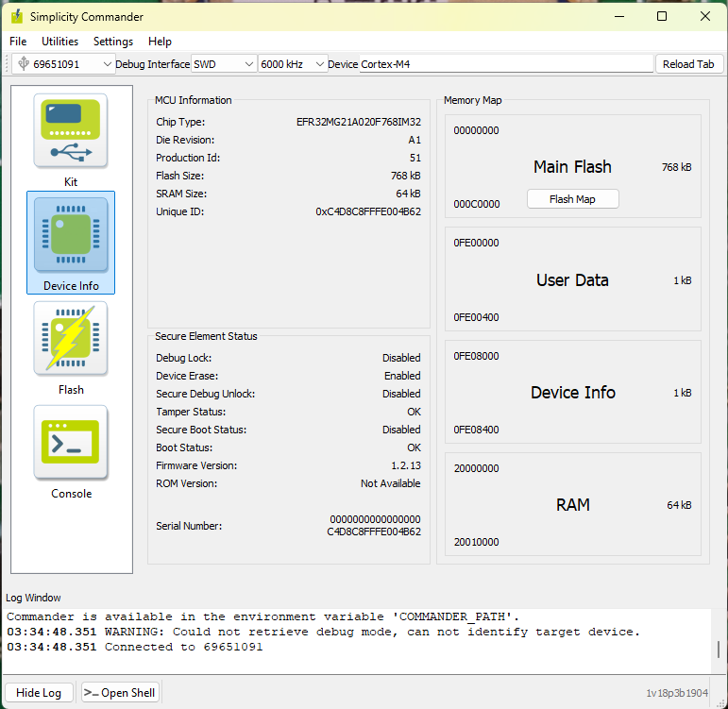Open the Settings menu
This screenshot has height=709, width=728.
pos(113,42)
